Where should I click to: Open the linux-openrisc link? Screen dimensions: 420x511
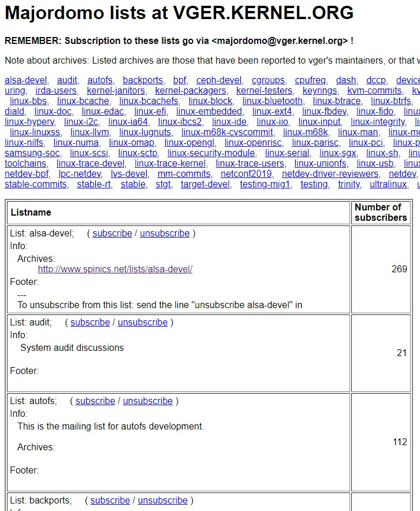pyautogui.click(x=253, y=143)
